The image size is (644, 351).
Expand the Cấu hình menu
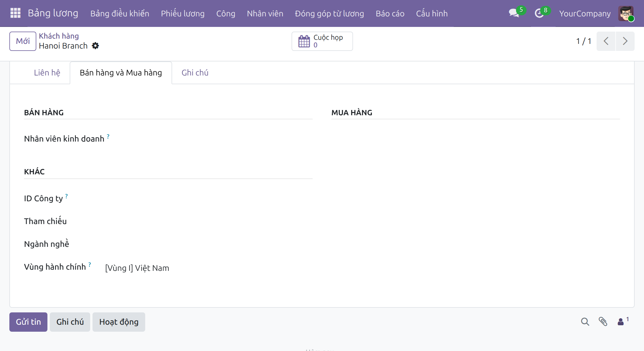pos(432,13)
